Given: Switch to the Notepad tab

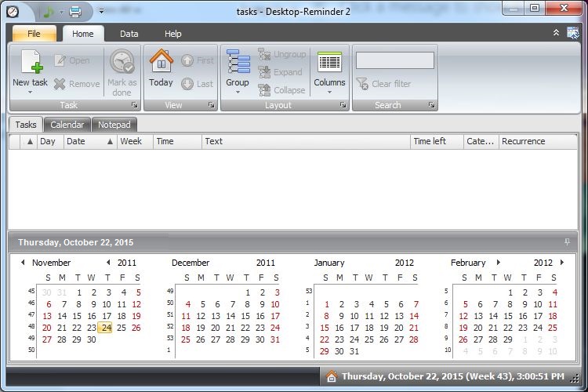Looking at the screenshot, I should tap(114, 125).
